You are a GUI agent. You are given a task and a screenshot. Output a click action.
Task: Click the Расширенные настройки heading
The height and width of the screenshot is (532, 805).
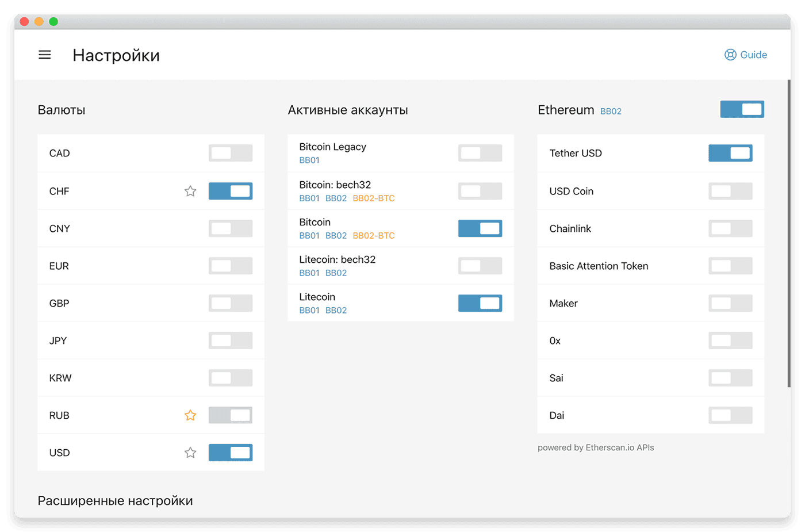[115, 501]
